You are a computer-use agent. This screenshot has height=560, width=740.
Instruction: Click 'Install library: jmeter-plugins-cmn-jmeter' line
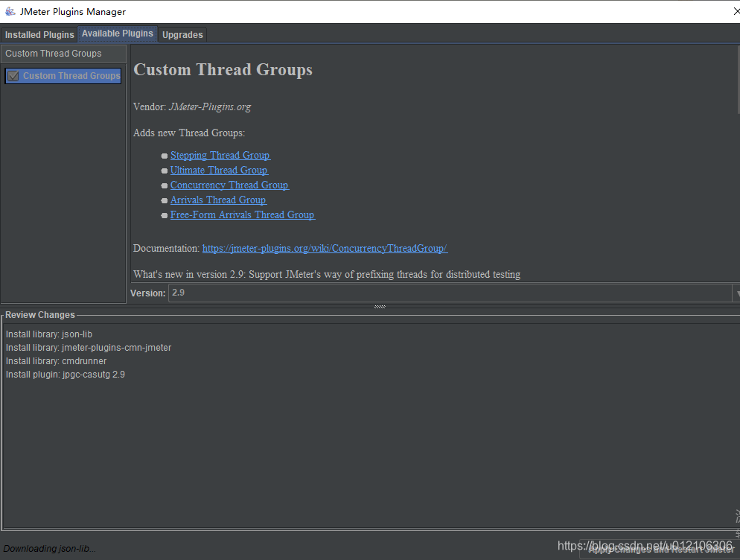[89, 348]
